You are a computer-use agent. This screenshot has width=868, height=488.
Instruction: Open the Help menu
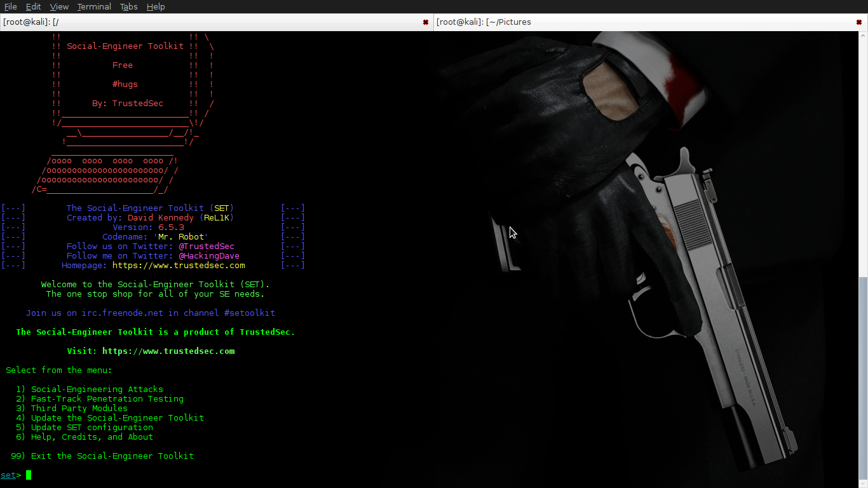pos(156,6)
